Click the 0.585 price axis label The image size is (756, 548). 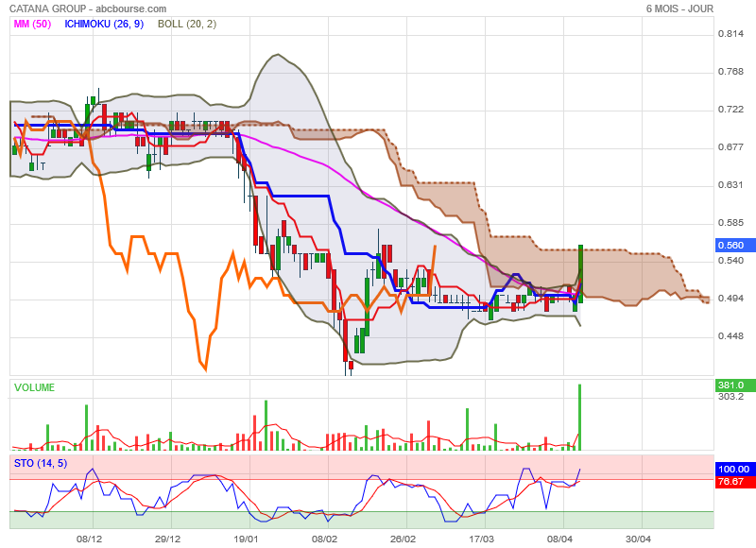click(730, 223)
